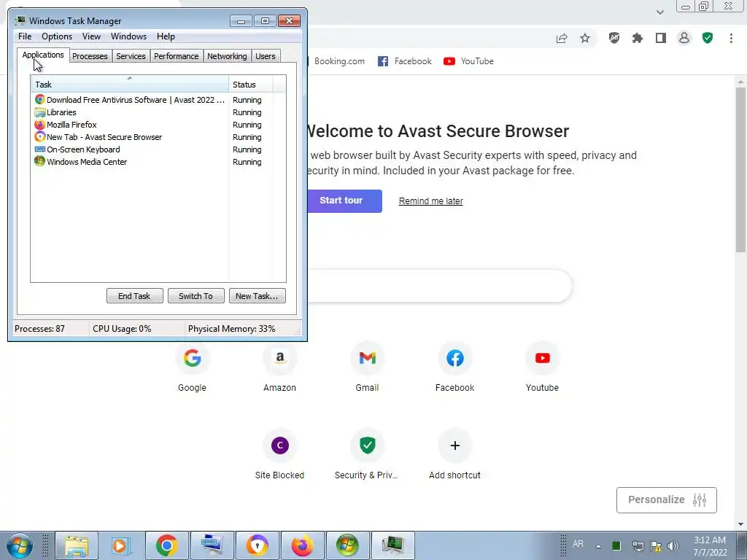Click the Start tour button
The image size is (747, 560).
coord(344,201)
